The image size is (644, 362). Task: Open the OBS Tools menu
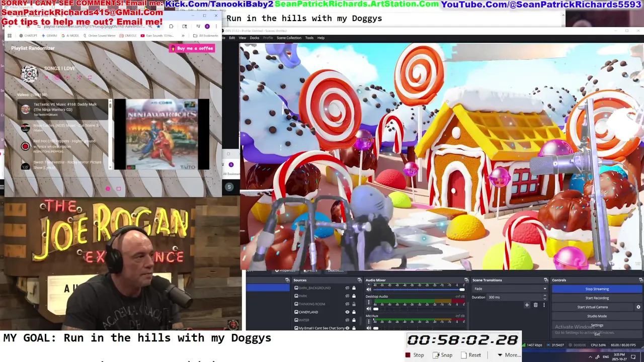tap(309, 38)
